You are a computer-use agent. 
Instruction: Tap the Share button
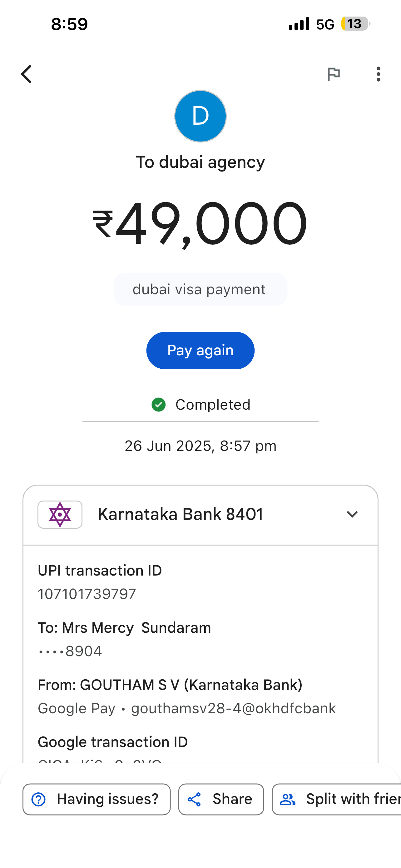pos(221,799)
